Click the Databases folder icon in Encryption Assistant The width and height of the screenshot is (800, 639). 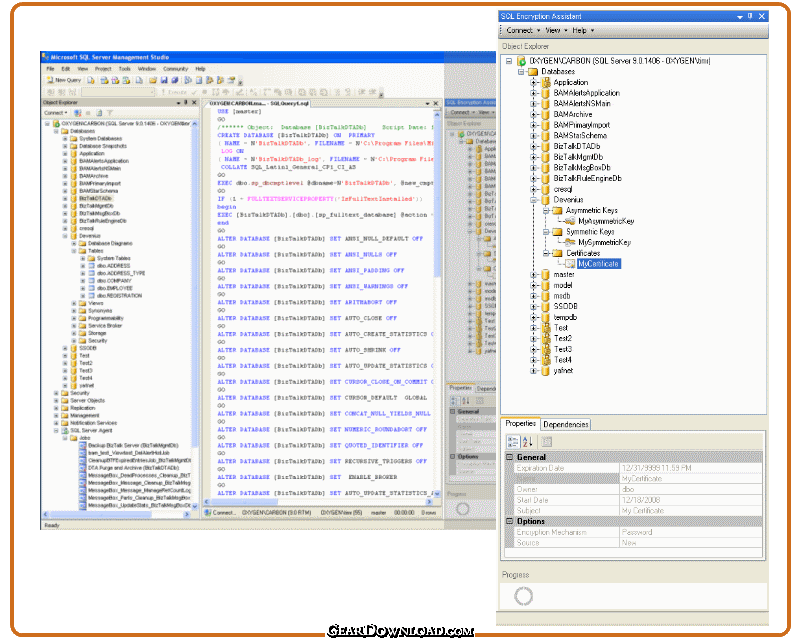click(533, 72)
